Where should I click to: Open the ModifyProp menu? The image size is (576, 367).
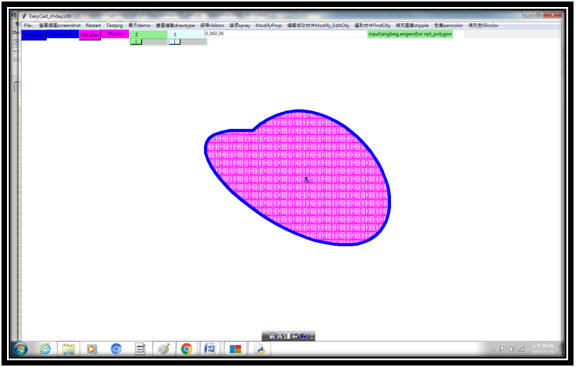[269, 26]
